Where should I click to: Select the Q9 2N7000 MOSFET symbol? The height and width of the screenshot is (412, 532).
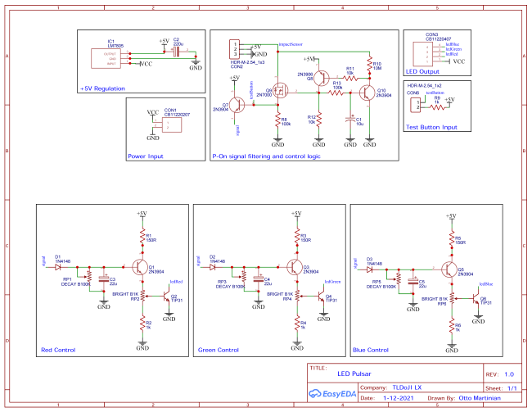point(278,90)
